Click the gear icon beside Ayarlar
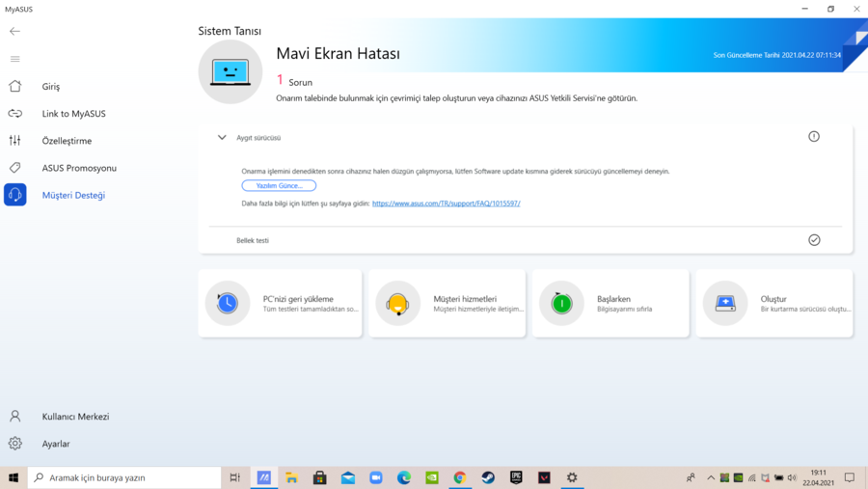This screenshot has width=868, height=489. point(14,443)
